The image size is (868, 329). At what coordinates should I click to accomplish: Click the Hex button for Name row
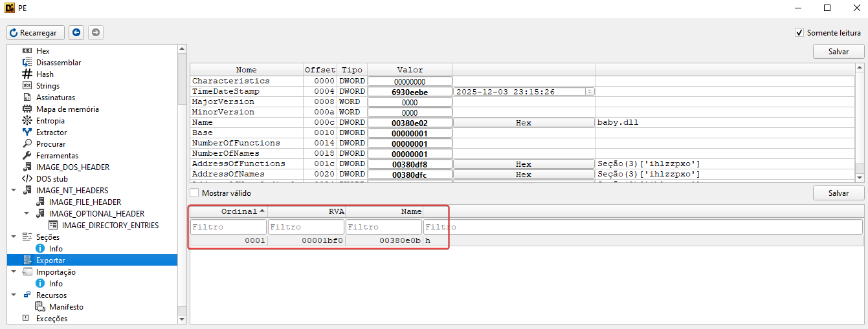[524, 123]
